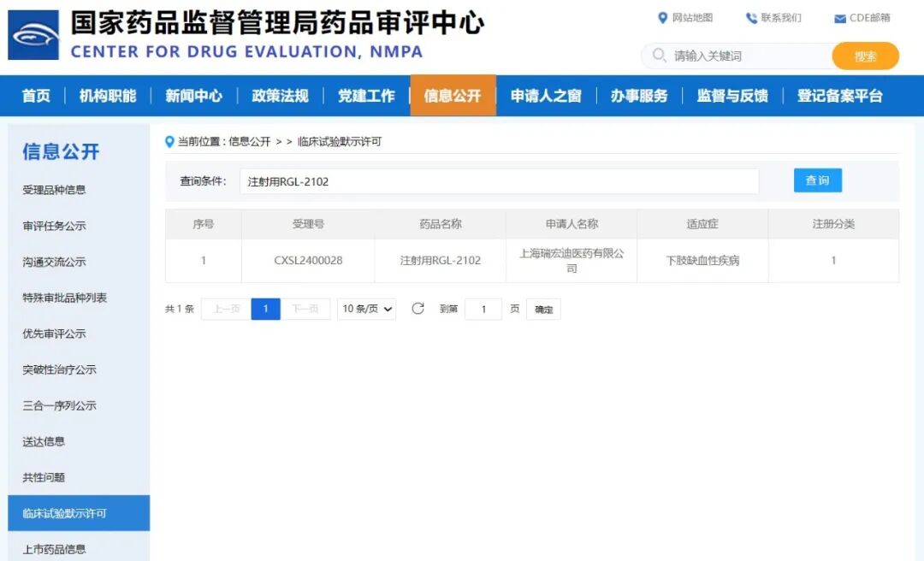Open 审评任务公示 in the sidebar

54,226
